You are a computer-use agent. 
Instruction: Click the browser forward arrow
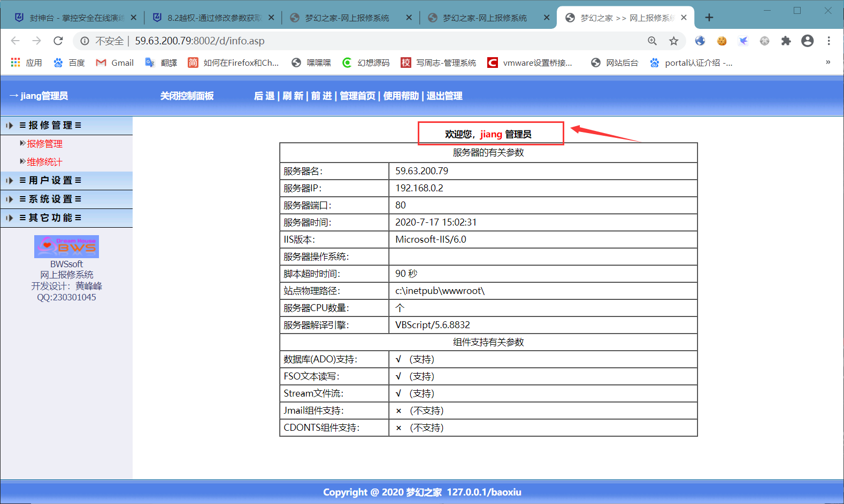[x=36, y=41]
